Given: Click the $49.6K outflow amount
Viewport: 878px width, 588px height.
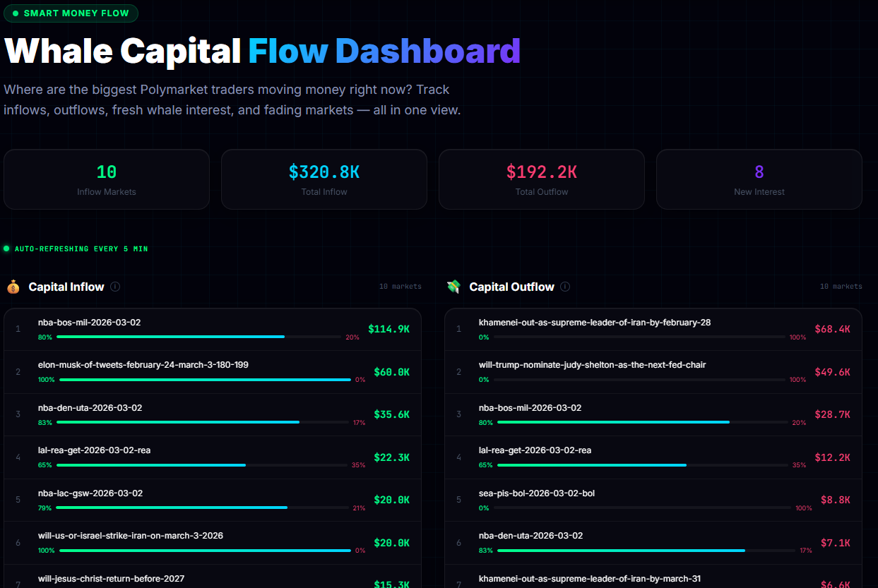Looking at the screenshot, I should click(832, 372).
